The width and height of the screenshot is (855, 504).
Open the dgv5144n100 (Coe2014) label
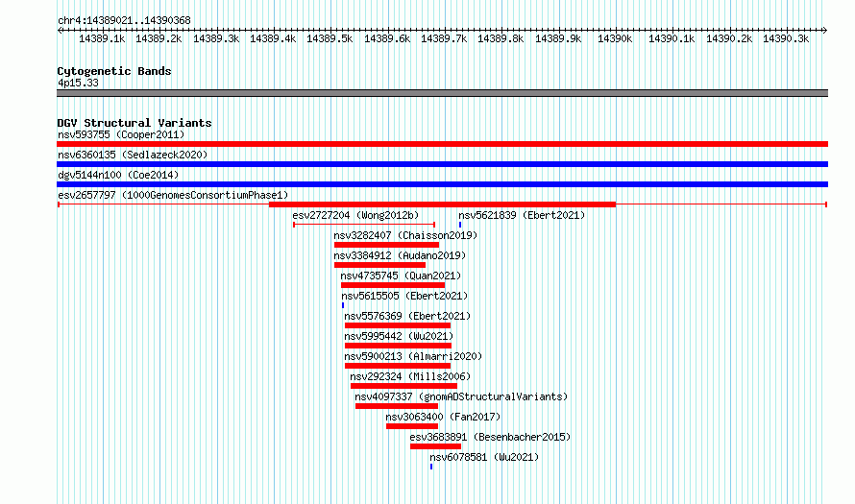[118, 175]
